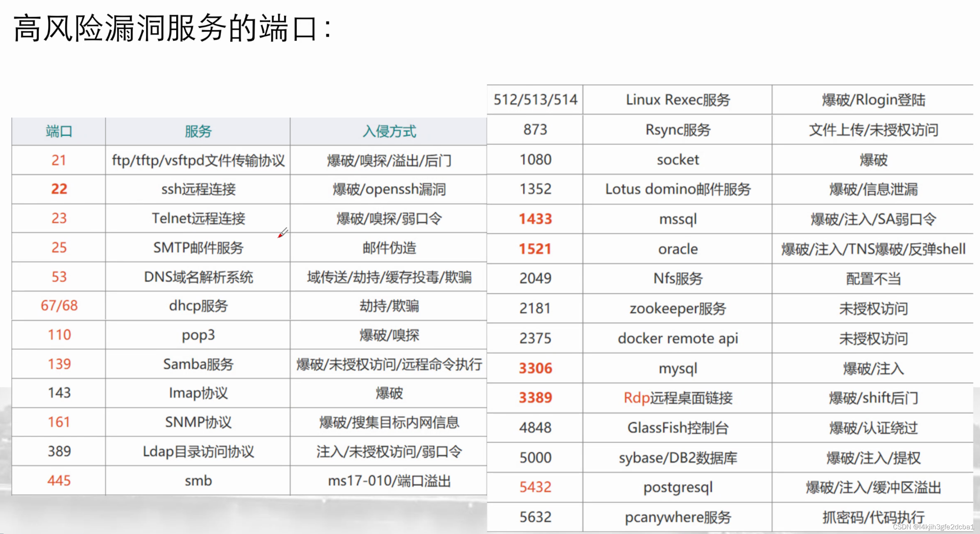Select the 67/68 port cell
Image resolution: width=980 pixels, height=534 pixels.
point(59,305)
